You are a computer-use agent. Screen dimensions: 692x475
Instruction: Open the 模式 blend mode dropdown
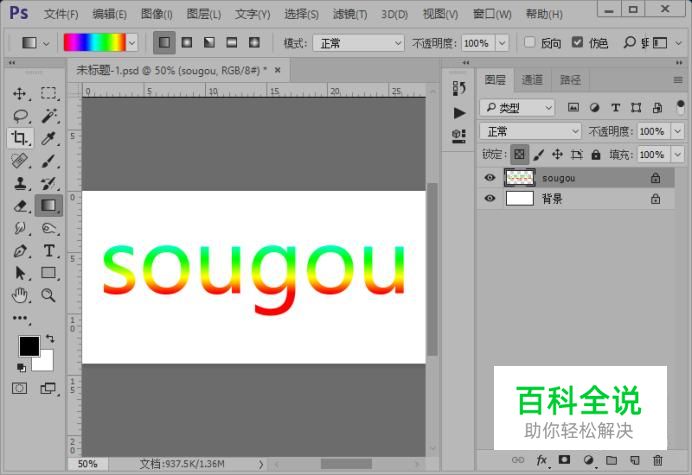tap(358, 43)
